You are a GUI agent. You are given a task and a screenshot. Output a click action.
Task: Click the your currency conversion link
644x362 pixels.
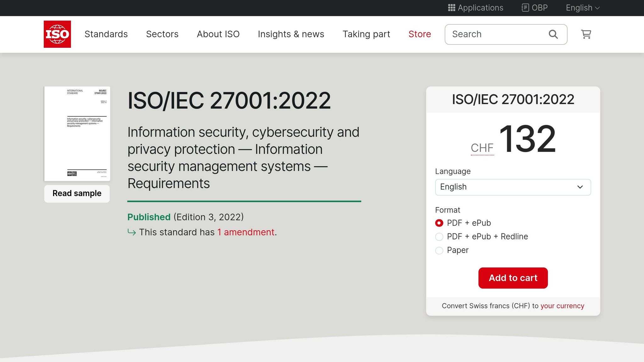[562, 305]
